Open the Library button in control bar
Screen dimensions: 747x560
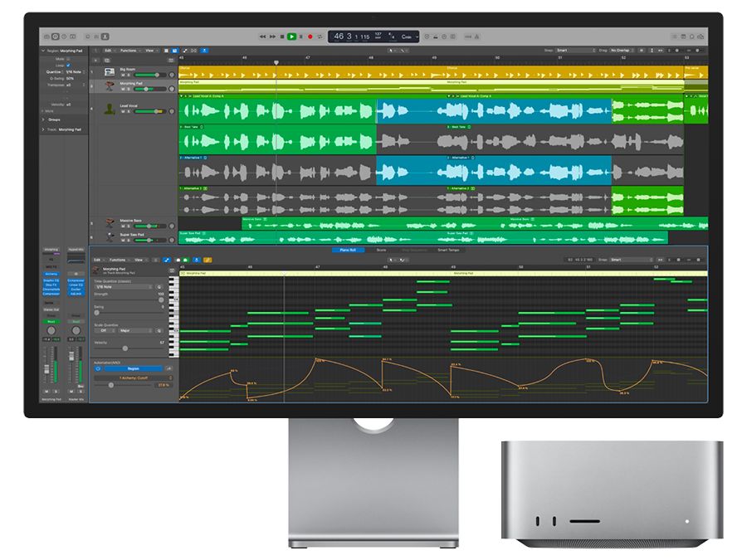(46, 37)
